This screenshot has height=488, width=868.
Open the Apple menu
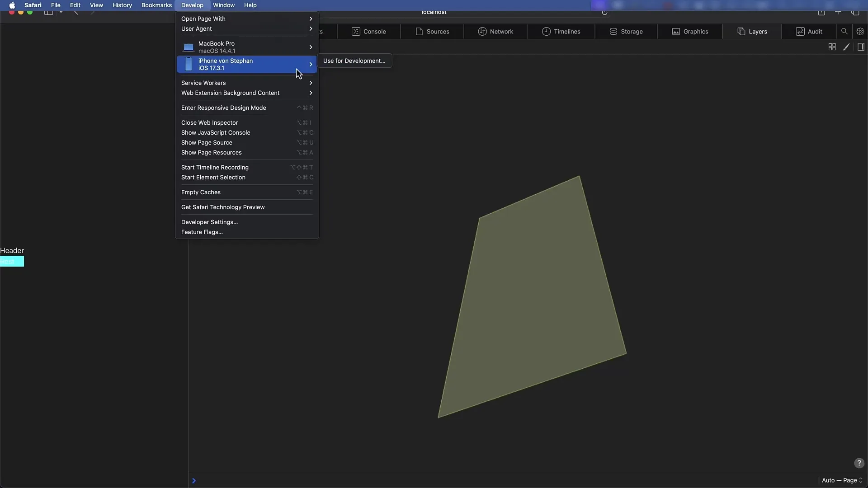[x=12, y=5]
